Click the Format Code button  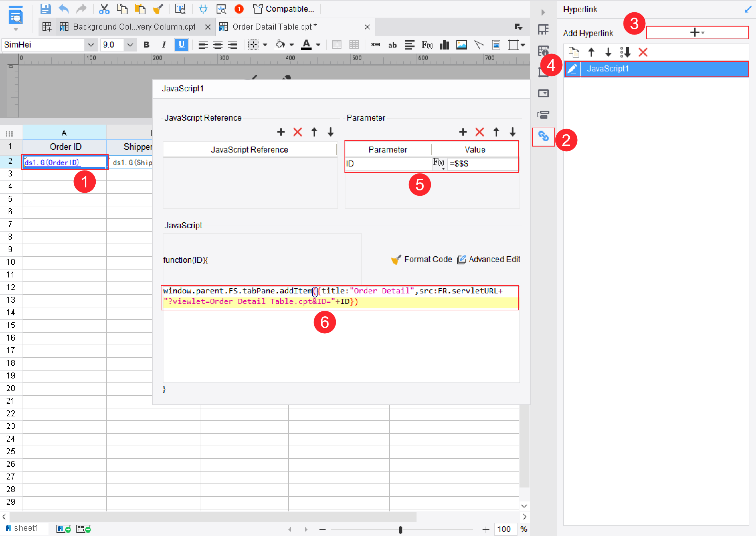[x=422, y=260]
